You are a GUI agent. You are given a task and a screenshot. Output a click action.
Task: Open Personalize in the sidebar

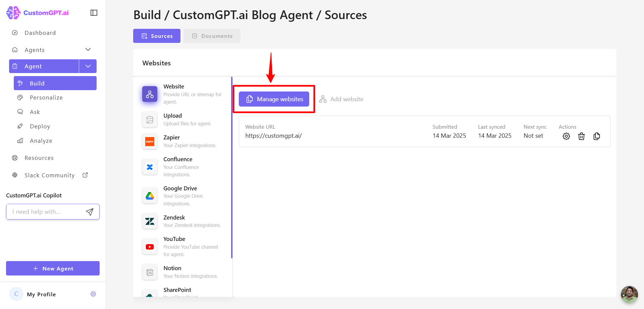46,98
